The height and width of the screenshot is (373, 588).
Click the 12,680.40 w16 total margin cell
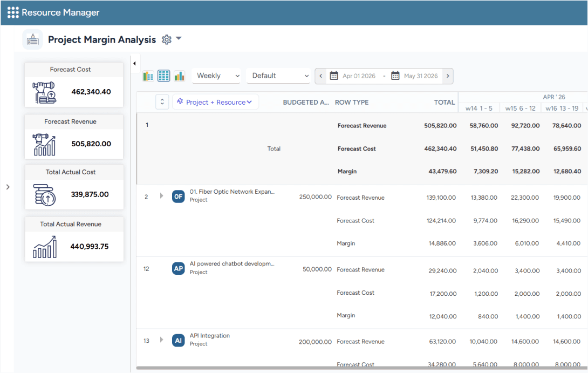(x=567, y=171)
